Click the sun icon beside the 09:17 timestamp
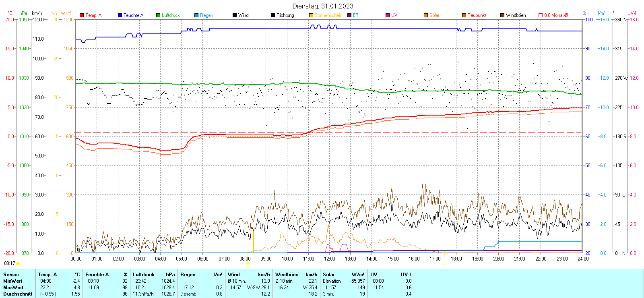 coord(18,263)
